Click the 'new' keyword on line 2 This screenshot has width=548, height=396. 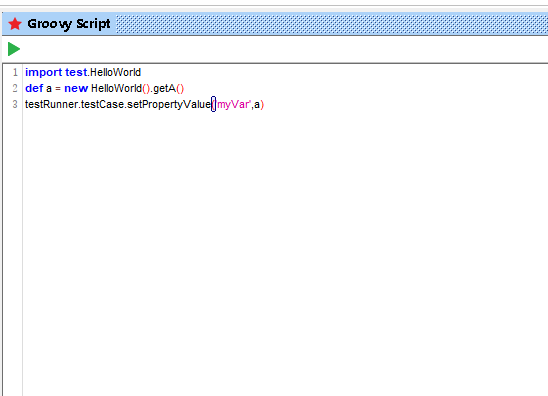76,88
